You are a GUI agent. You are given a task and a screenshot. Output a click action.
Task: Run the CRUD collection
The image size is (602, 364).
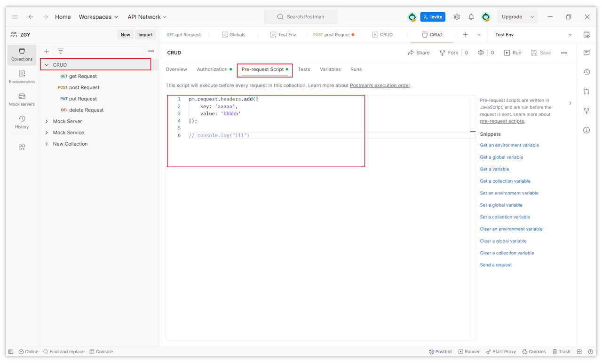coord(513,53)
